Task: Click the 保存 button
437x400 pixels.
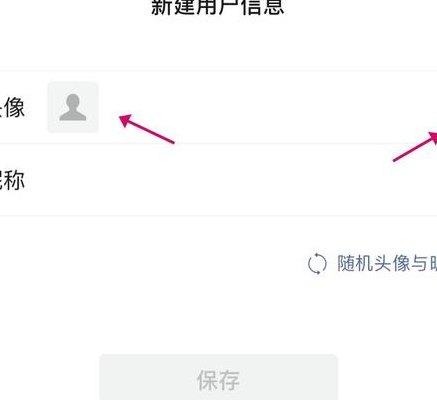Action: (x=218, y=377)
